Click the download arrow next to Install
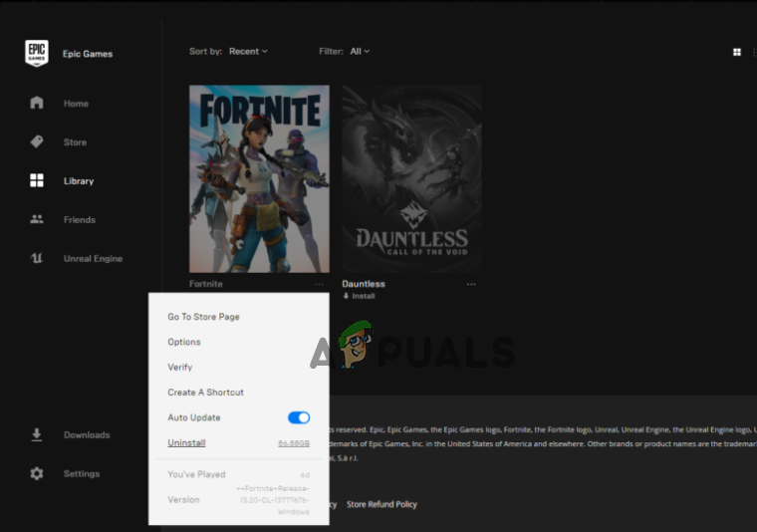Viewport: 757px width, 532px height. click(x=346, y=296)
